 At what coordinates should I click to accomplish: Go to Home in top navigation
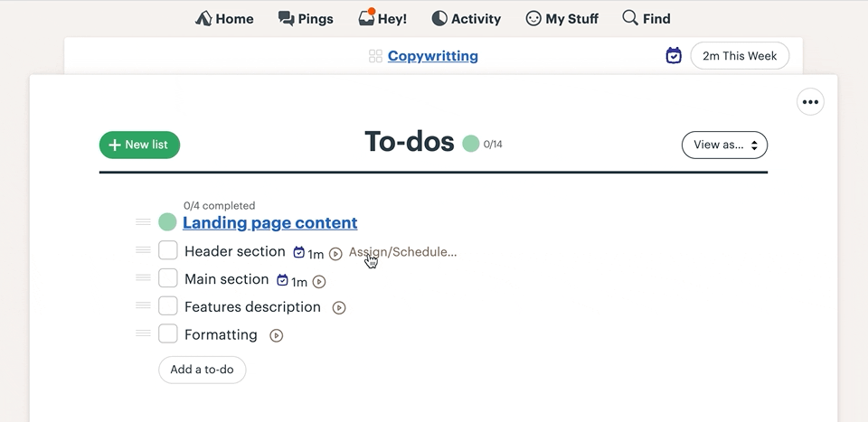pyautogui.click(x=224, y=19)
